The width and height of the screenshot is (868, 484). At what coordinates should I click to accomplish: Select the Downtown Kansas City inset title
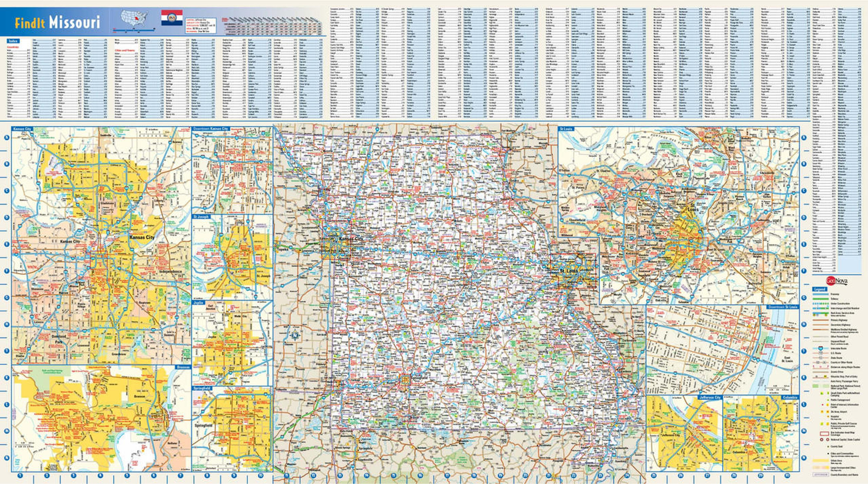pyautogui.click(x=210, y=129)
